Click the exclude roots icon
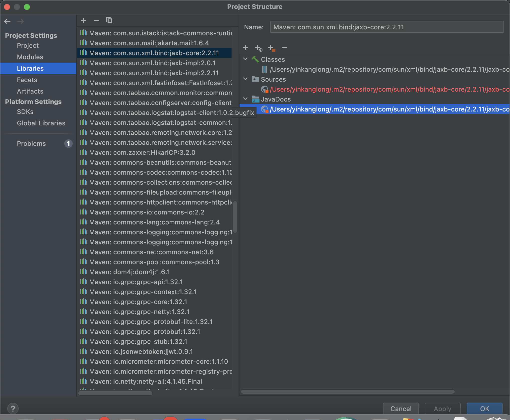 pos(271,48)
